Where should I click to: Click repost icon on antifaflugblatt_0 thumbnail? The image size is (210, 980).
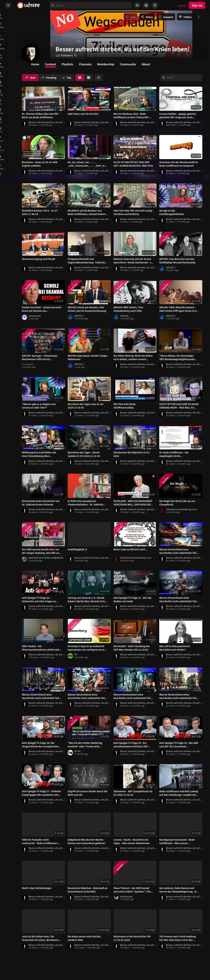point(107,543)
